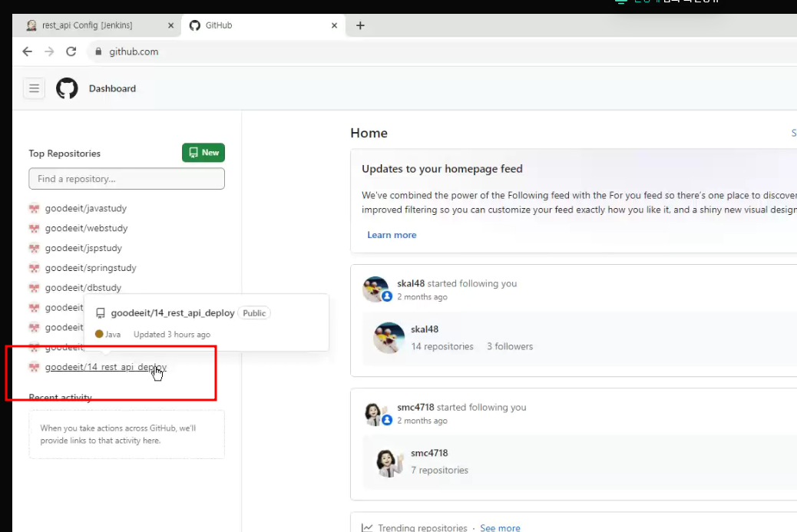Screen dimensions: 797x532
Task: Go back with the browser back arrow
Action: (x=28, y=51)
